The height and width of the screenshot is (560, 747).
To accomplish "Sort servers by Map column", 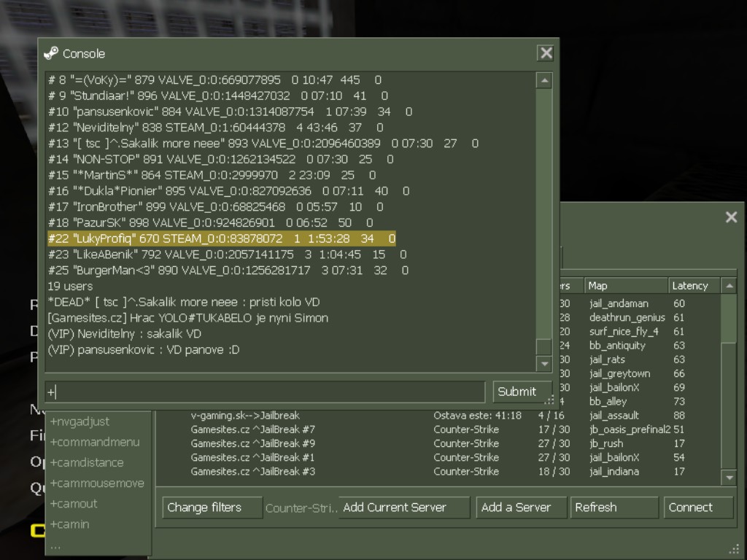I will 625,286.
